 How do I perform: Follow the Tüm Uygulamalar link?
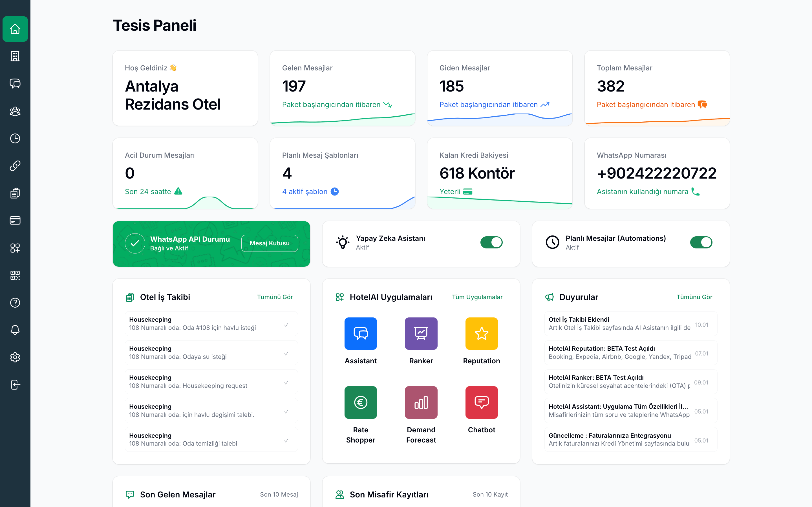477,297
